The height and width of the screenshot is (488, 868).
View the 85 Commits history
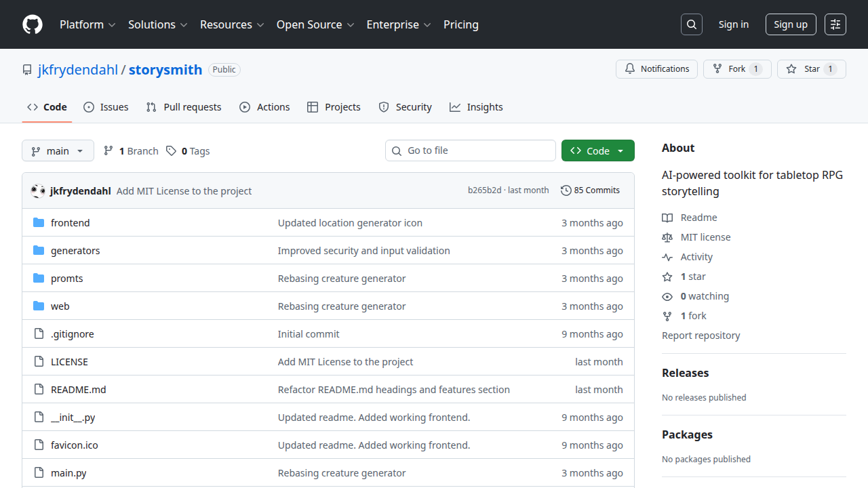point(591,190)
